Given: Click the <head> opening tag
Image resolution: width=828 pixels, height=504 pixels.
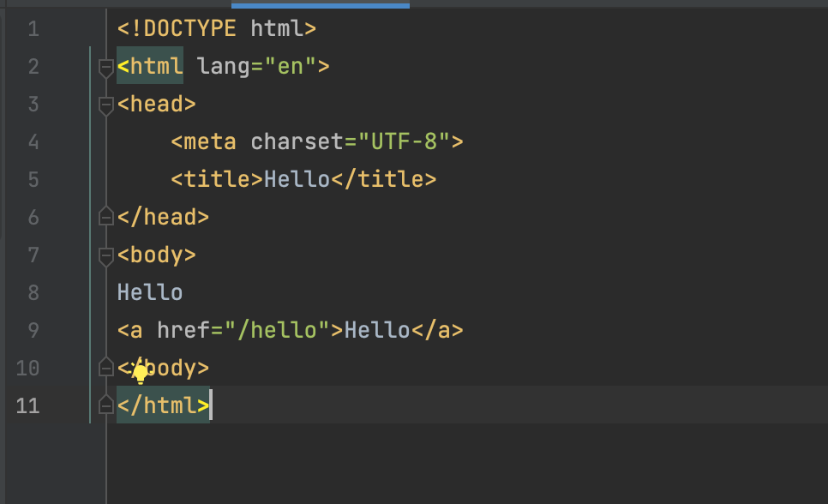Looking at the screenshot, I should (156, 104).
